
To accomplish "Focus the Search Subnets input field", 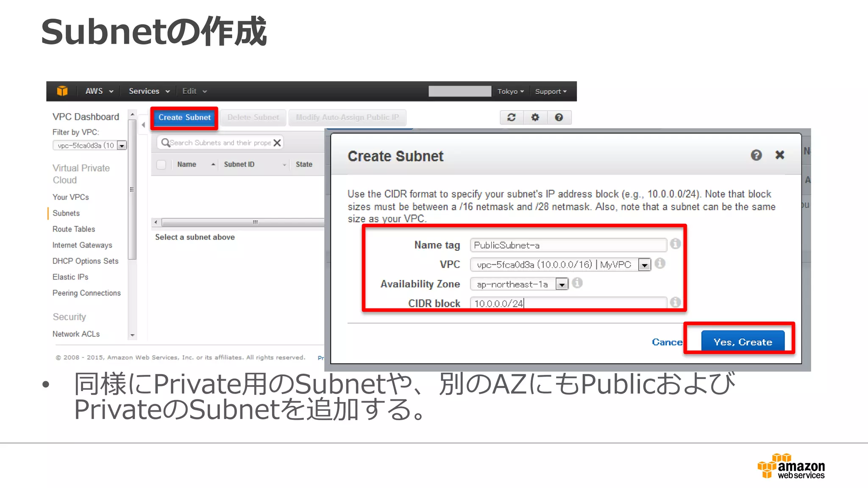I will coord(220,143).
